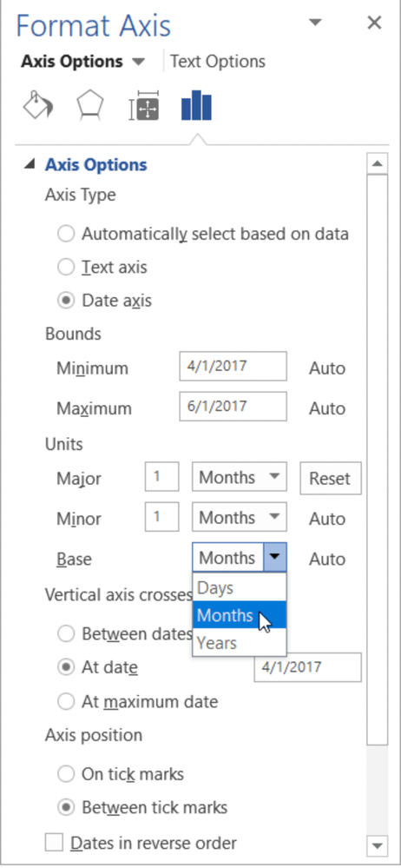Select On tick marks axis position
The width and height of the screenshot is (401, 868).
tap(66, 774)
